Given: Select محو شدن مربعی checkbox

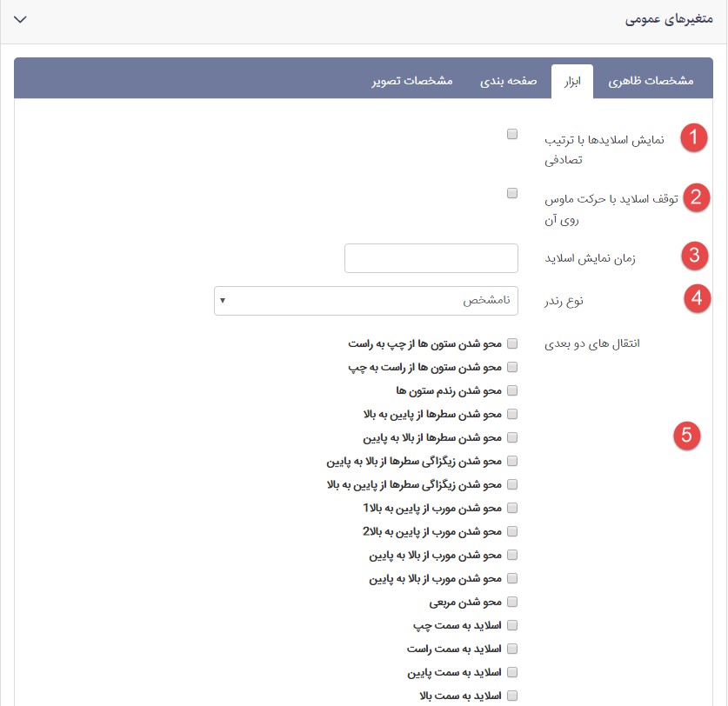Looking at the screenshot, I should (512, 602).
